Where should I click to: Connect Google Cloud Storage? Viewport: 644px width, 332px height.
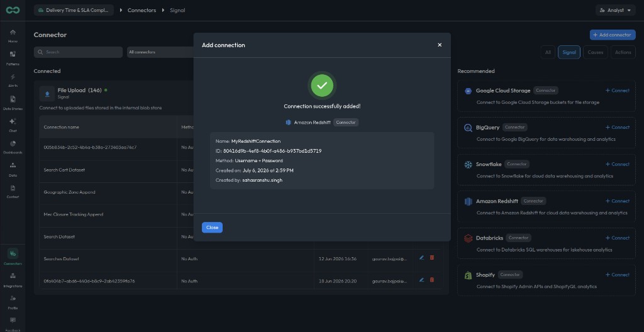coord(618,91)
